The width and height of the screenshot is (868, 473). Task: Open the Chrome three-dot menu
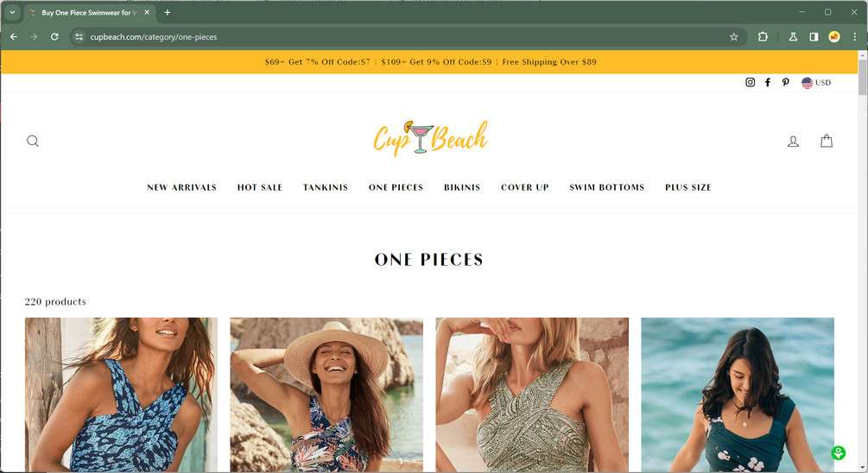coord(855,36)
